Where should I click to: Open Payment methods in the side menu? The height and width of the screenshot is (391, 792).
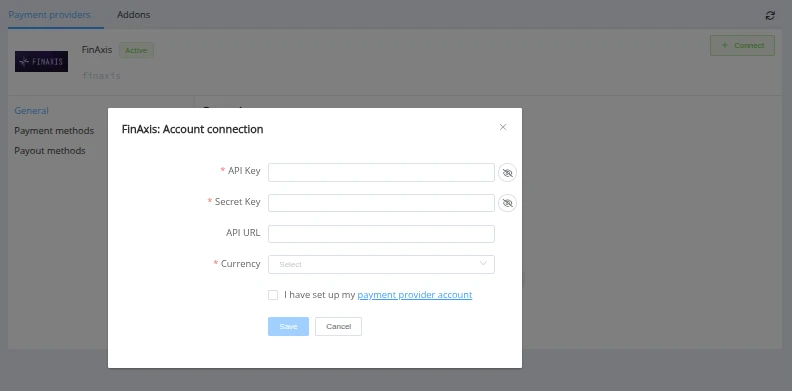click(x=54, y=130)
